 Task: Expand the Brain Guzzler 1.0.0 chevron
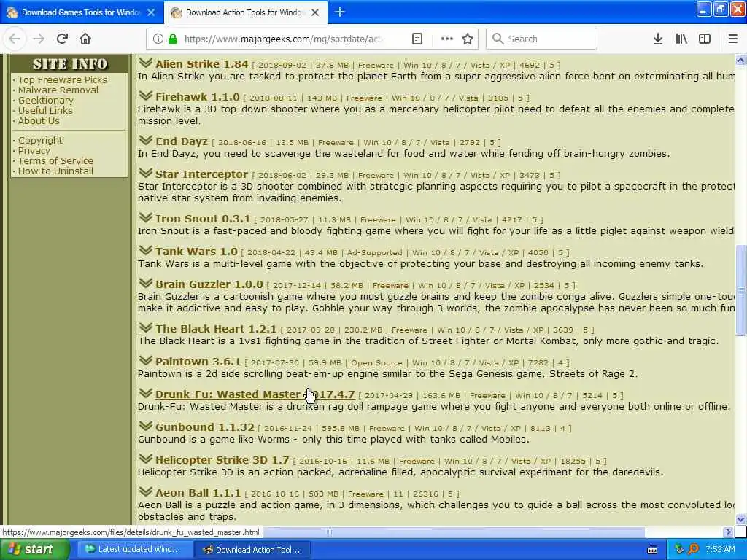point(145,284)
